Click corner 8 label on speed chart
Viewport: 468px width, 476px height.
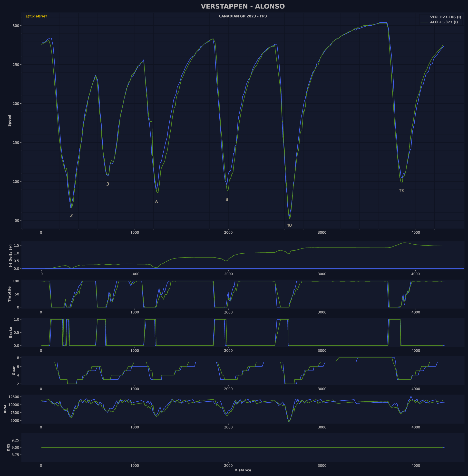(227, 200)
